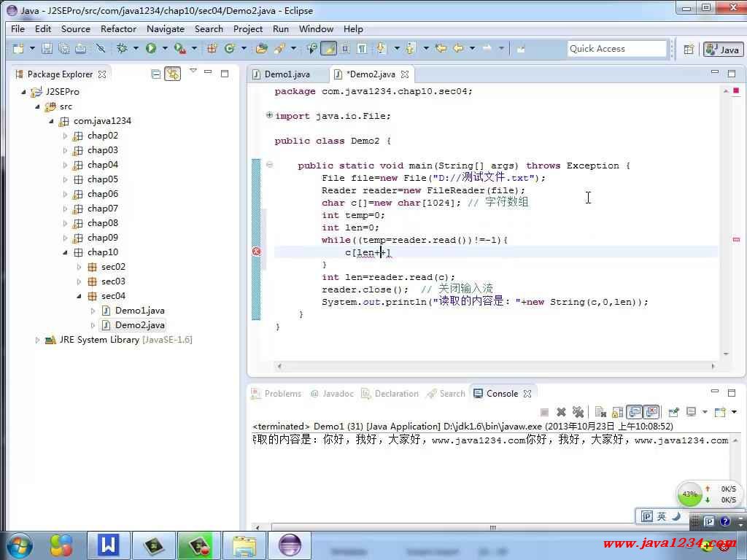The height and width of the screenshot is (560, 747).
Task: Click the Previous Annotation icon
Action: tap(411, 48)
